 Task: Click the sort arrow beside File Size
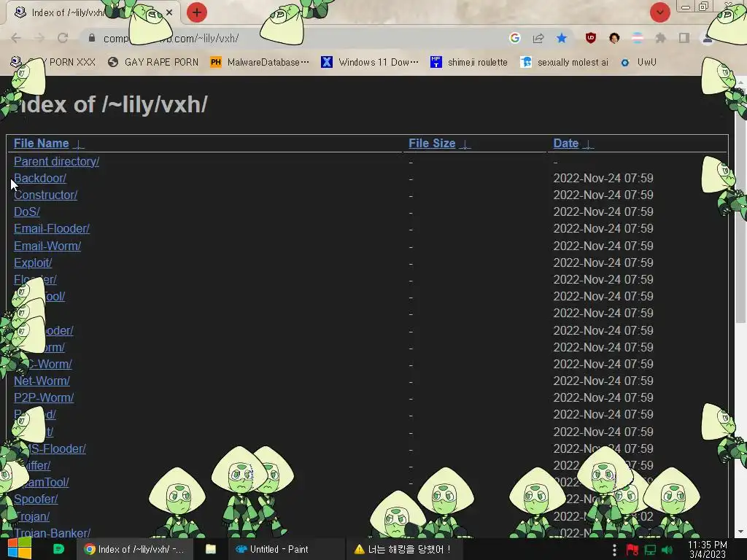(465, 144)
